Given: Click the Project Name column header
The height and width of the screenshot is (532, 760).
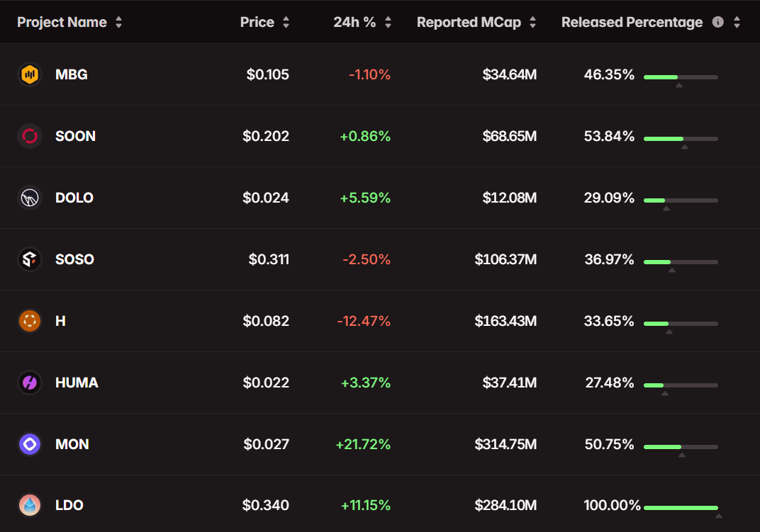Looking at the screenshot, I should [x=62, y=22].
